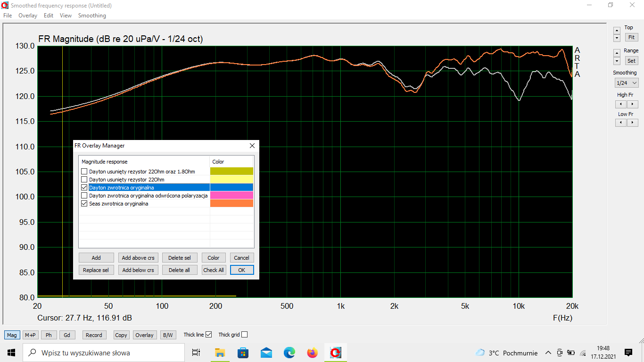The image size is (644, 362).
Task: Toggle the Thick line checkbox
Action: point(209,335)
